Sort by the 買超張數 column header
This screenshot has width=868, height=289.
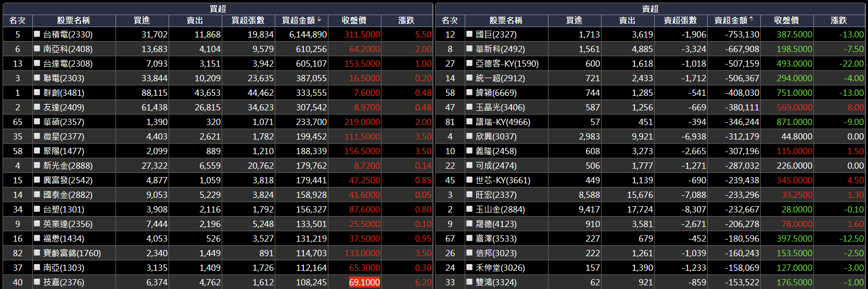(x=248, y=20)
